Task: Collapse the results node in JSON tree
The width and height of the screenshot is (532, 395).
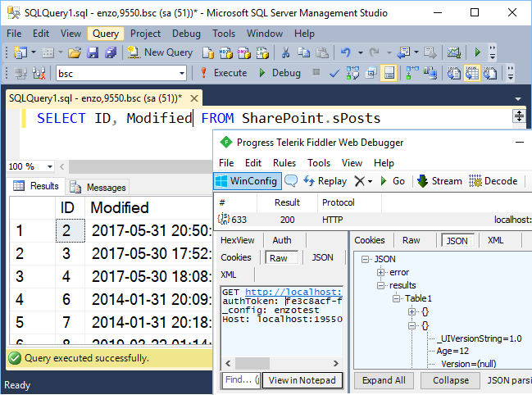Action: (381, 285)
